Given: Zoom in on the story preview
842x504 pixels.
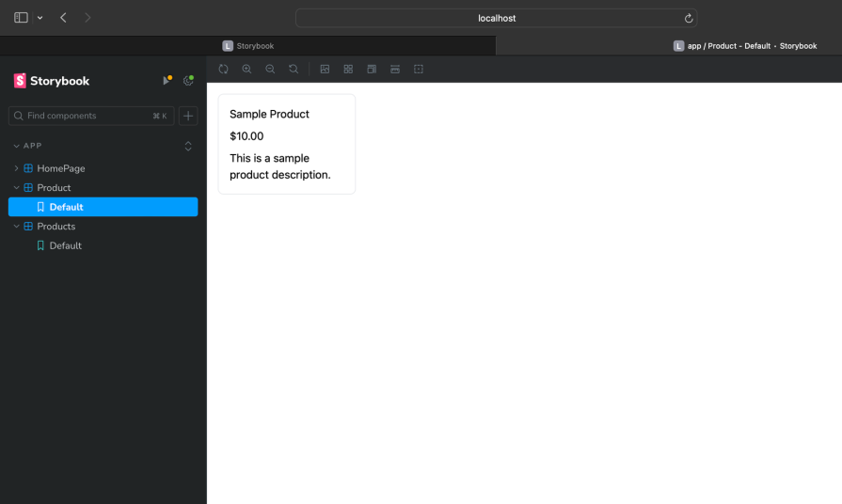Looking at the screenshot, I should pyautogui.click(x=246, y=70).
